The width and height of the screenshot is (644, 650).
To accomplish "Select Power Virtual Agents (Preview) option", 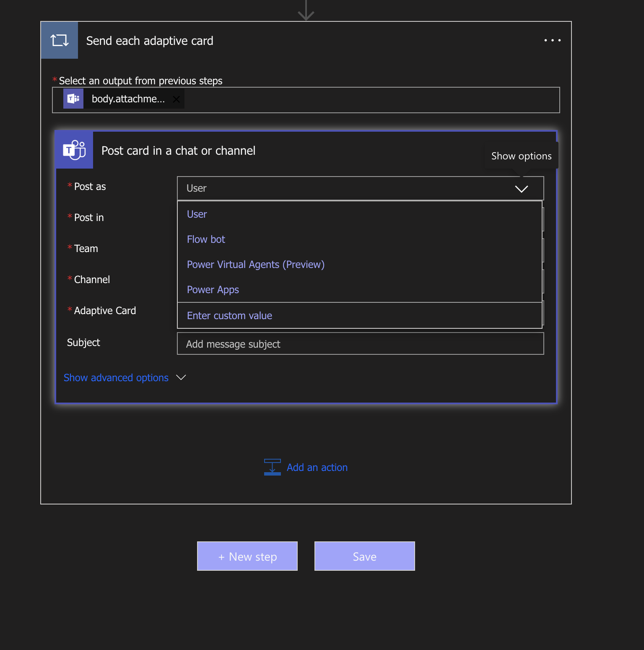I will (x=360, y=265).
